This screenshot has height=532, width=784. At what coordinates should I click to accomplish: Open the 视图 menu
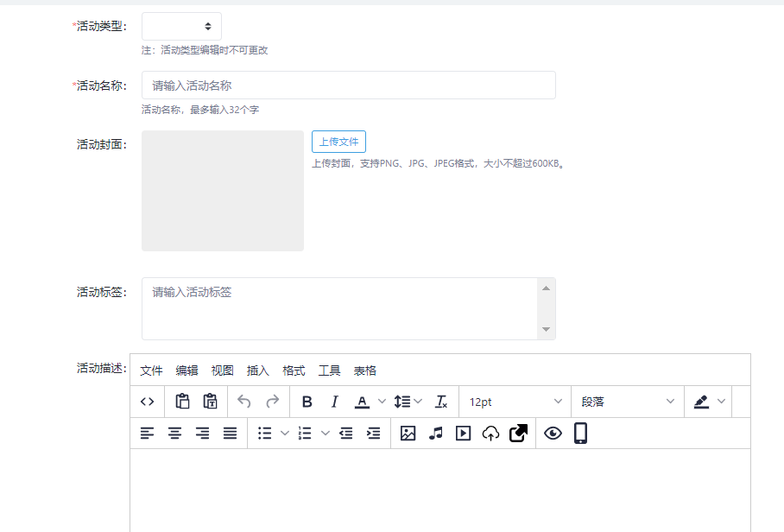[x=222, y=370]
